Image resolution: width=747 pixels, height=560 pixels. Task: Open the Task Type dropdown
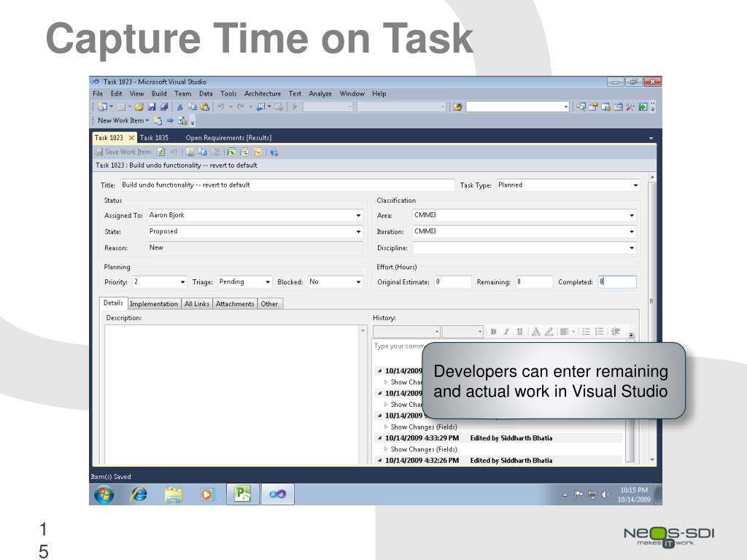pos(635,185)
